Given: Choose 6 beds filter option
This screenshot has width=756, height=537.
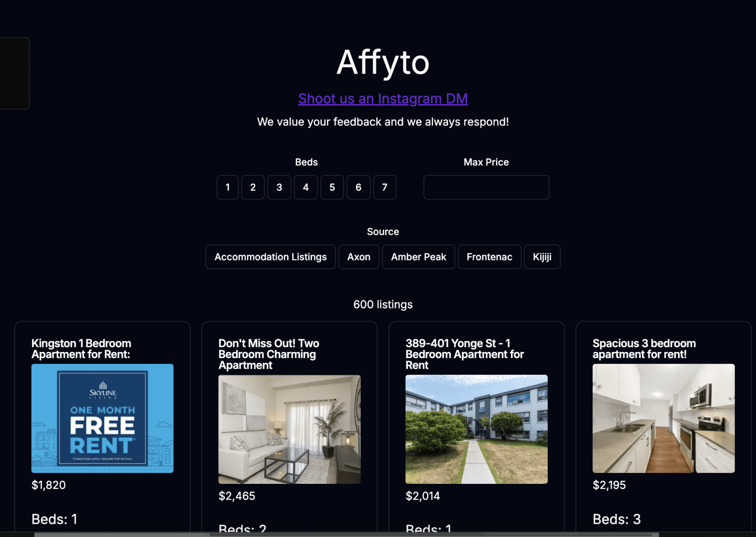Looking at the screenshot, I should [x=358, y=187].
